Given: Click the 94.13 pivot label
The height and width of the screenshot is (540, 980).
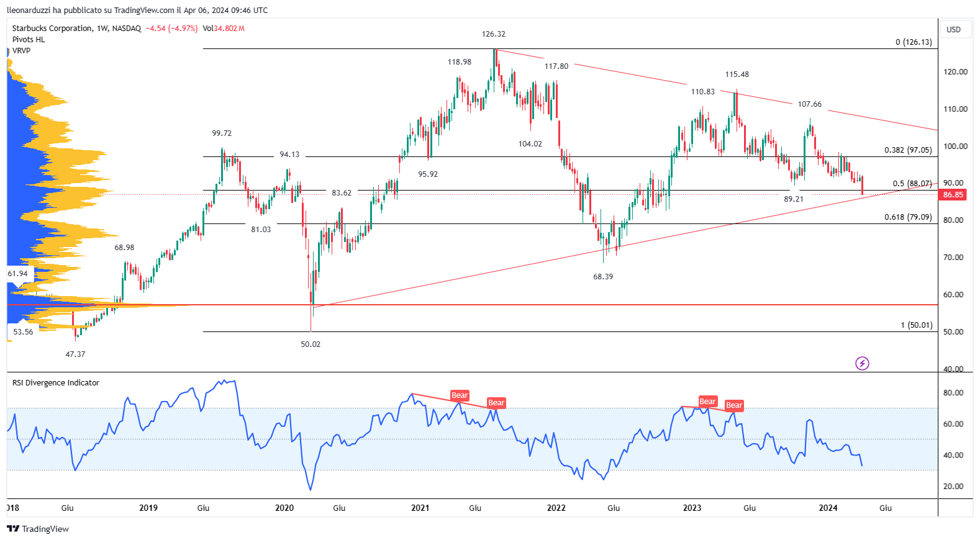Looking at the screenshot, I should [x=289, y=155].
